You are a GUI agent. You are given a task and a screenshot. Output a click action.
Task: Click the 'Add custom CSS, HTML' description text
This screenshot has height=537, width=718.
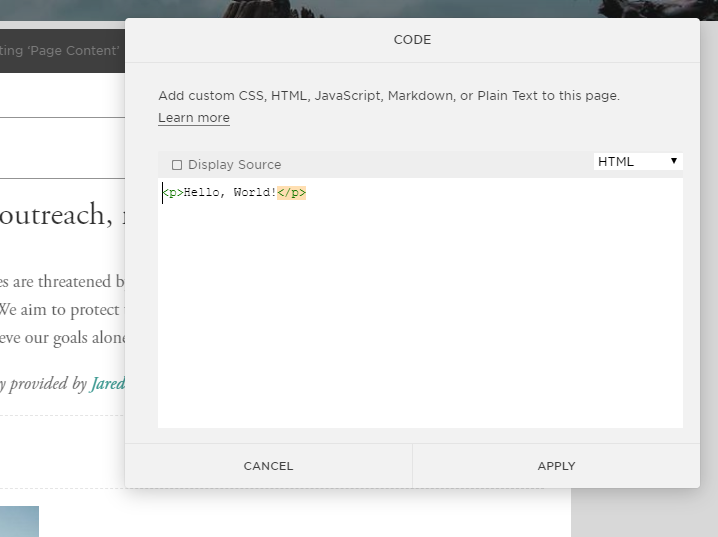(389, 96)
